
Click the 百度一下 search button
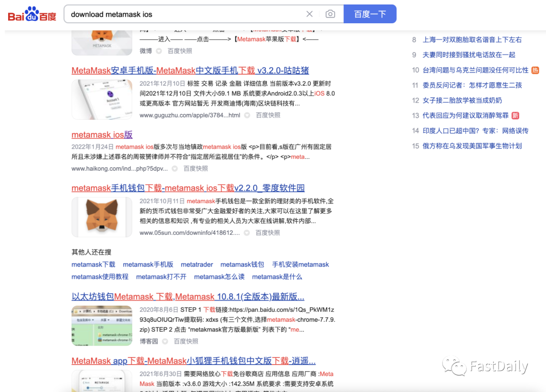(370, 14)
